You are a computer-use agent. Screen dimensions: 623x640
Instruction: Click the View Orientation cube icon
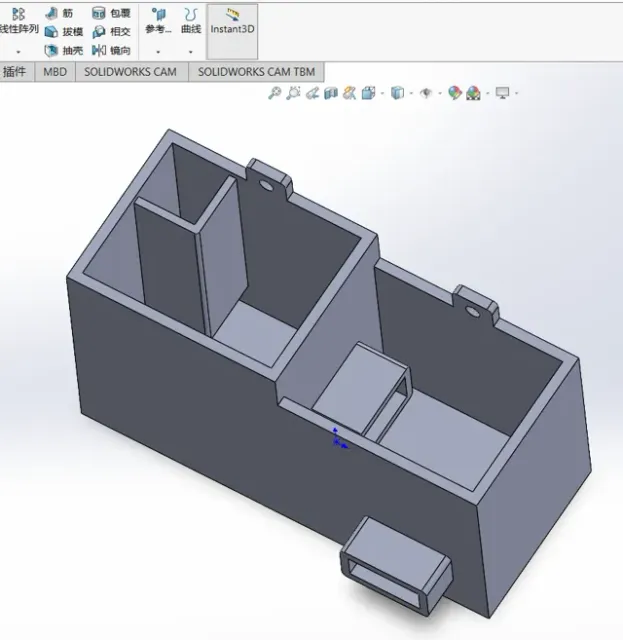click(368, 93)
